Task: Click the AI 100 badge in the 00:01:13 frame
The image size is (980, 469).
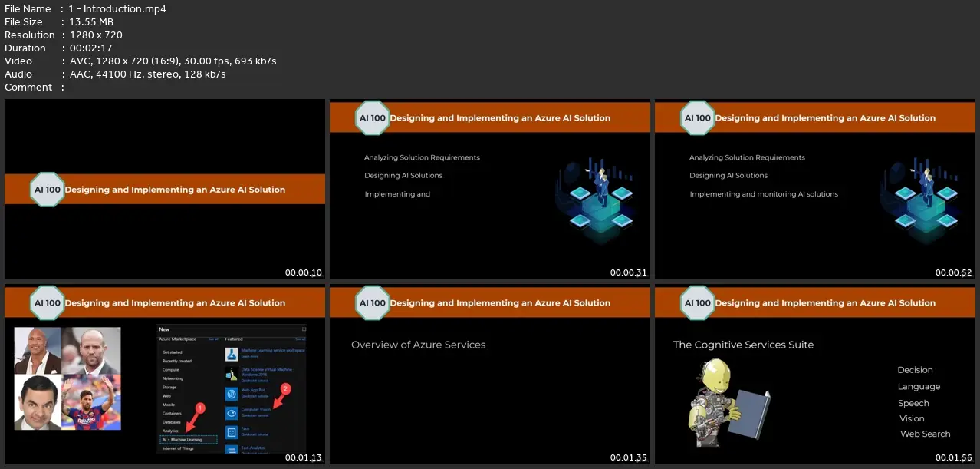Action: (x=48, y=303)
